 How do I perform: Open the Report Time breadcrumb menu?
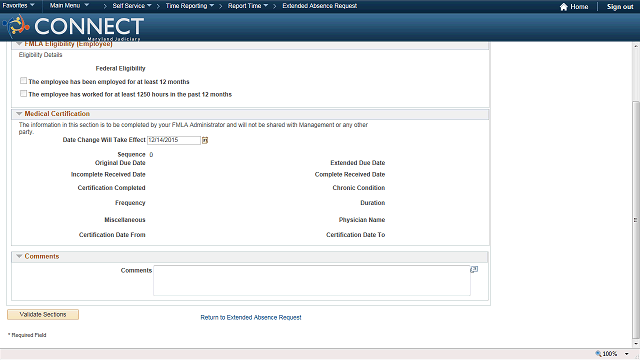(248, 6)
